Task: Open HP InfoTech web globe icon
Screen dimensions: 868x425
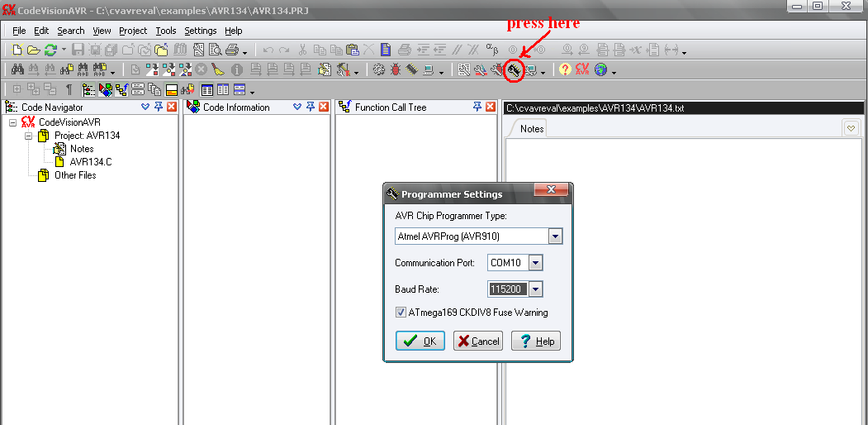Action: [x=600, y=69]
